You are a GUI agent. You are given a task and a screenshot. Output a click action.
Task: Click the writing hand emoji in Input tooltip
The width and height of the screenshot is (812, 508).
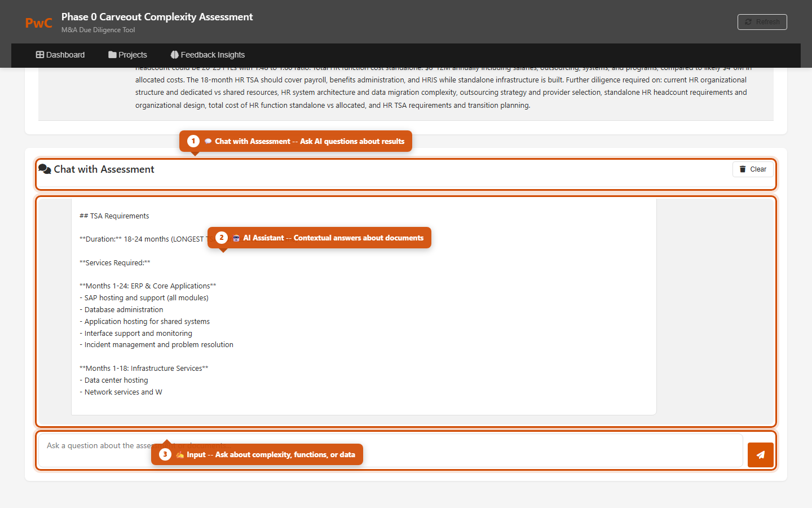180,455
